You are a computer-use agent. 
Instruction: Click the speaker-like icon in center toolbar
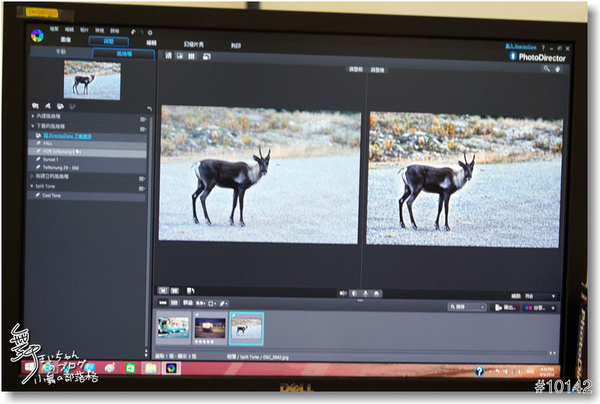coord(343,293)
